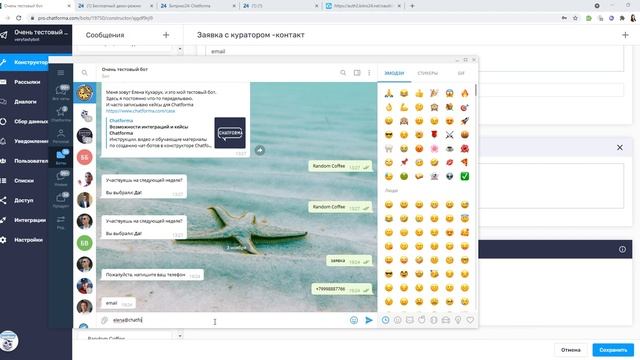640x360 pixels.
Task: Open the three-dots chat options menu
Action: pyautogui.click(x=369, y=73)
